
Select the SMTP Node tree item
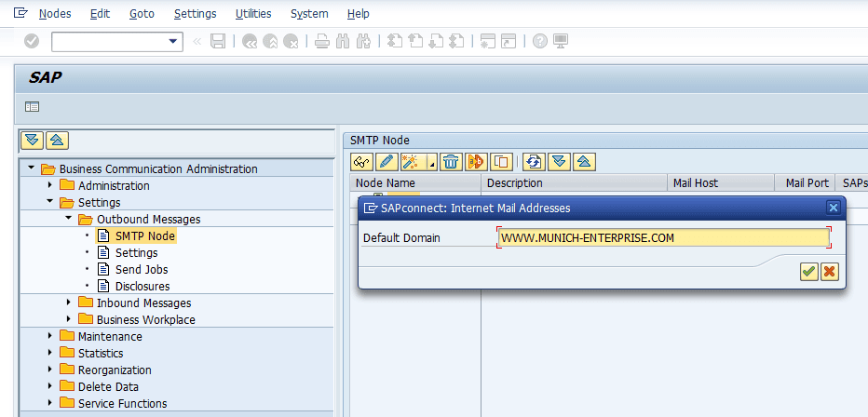pos(145,236)
